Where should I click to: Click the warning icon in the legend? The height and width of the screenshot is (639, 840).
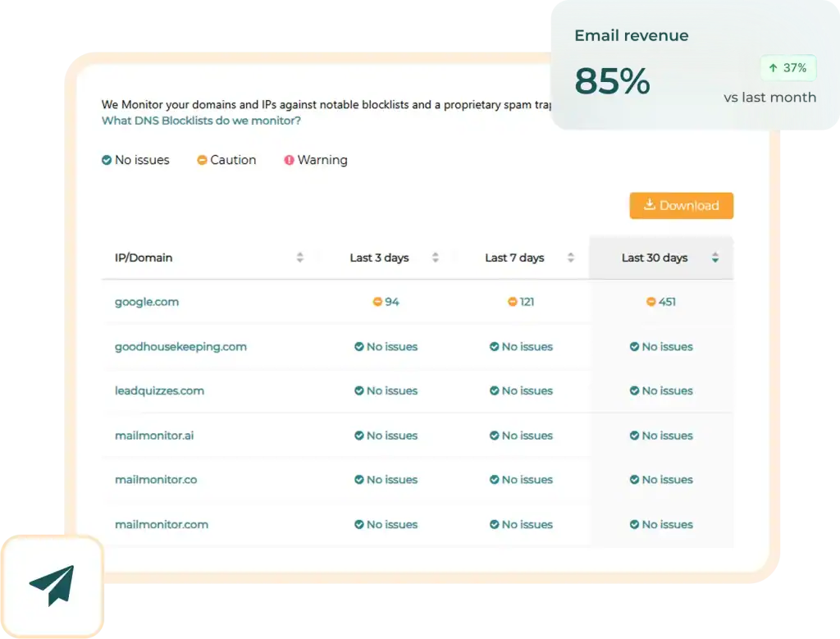(x=290, y=160)
